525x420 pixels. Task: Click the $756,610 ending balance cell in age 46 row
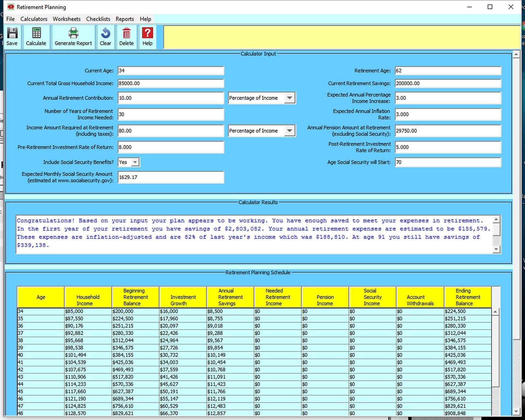coord(468,399)
